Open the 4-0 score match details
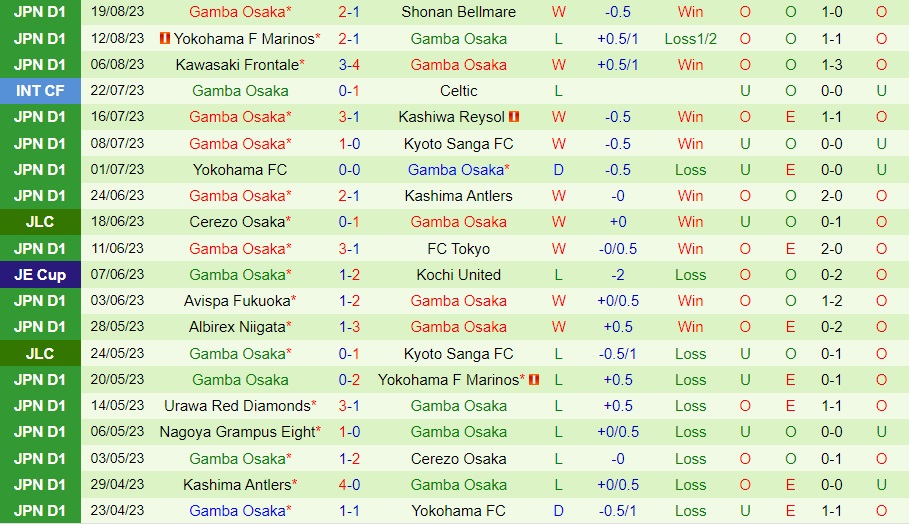The height and width of the screenshot is (524, 909). pos(349,485)
